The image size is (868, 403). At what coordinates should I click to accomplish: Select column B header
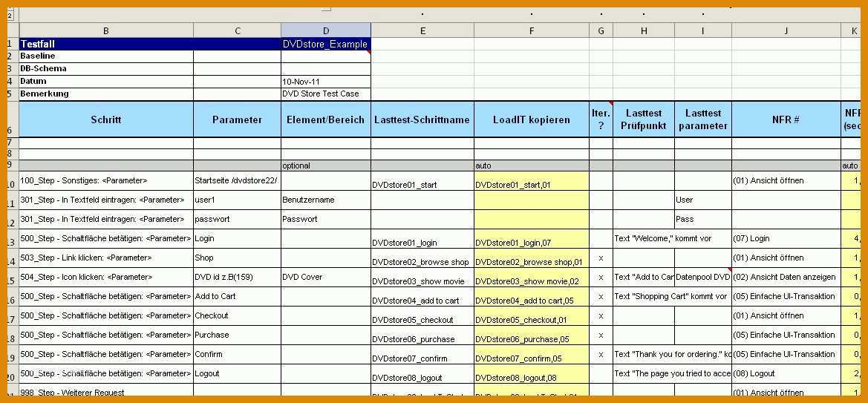click(x=106, y=31)
